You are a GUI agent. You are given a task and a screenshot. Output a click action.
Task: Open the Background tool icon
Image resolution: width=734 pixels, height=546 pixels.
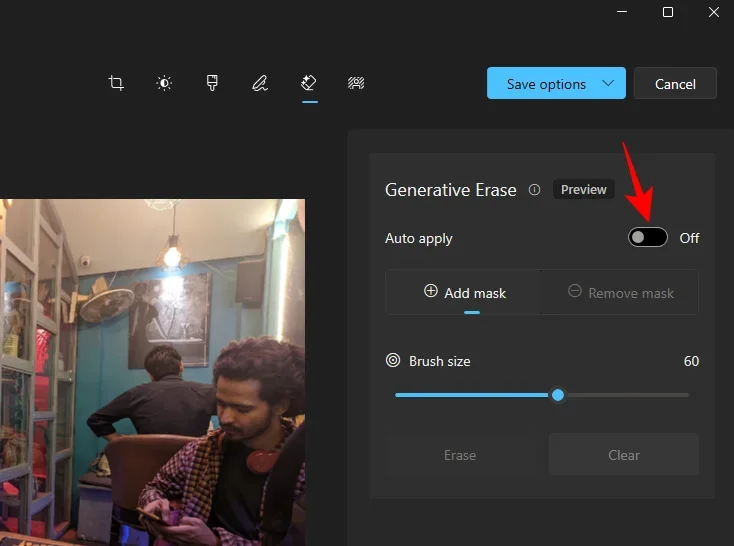pyautogui.click(x=355, y=84)
